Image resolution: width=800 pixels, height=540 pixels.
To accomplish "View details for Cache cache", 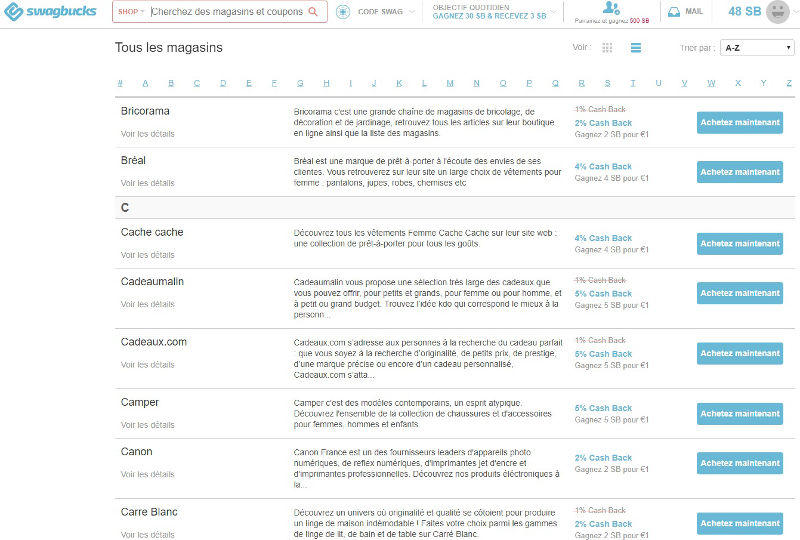I will tap(147, 255).
